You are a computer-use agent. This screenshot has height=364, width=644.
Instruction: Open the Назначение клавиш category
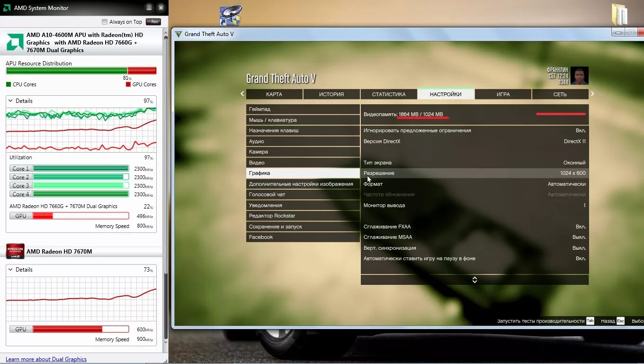tap(303, 131)
